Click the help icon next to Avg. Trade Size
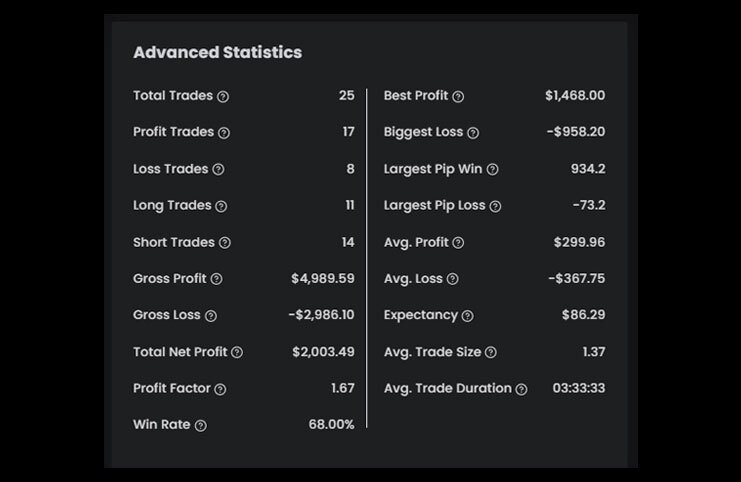Image resolution: width=741 pixels, height=482 pixels. tap(490, 352)
